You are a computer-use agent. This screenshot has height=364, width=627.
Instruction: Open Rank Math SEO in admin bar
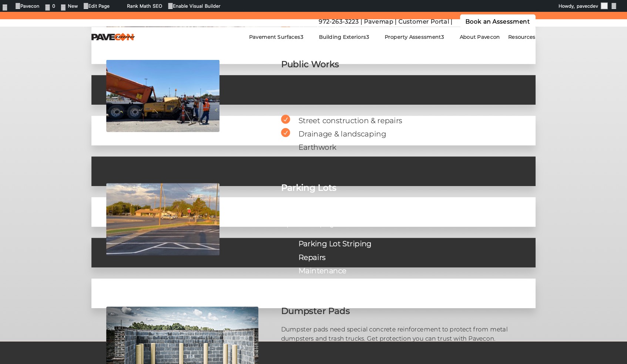point(144,6)
